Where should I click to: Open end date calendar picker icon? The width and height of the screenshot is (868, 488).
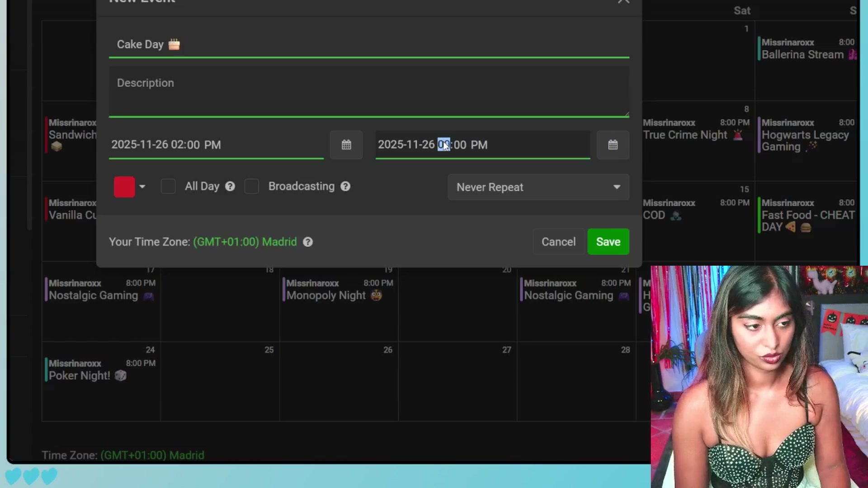613,145
